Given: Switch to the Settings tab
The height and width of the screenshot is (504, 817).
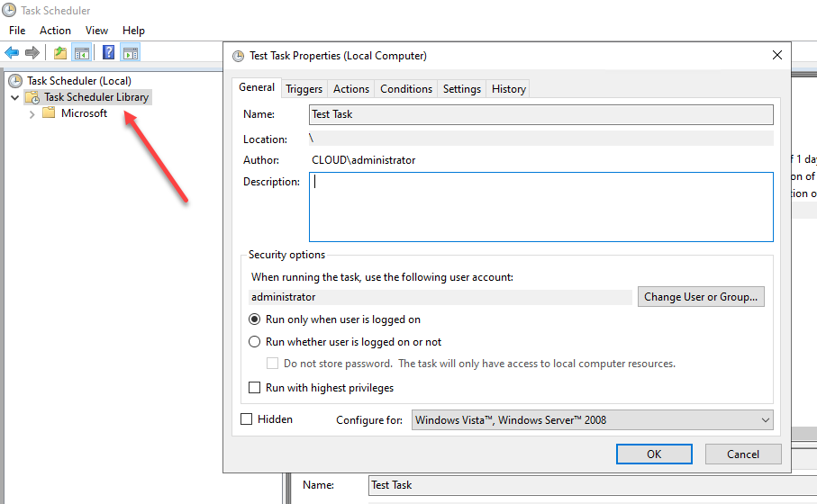Looking at the screenshot, I should [462, 89].
